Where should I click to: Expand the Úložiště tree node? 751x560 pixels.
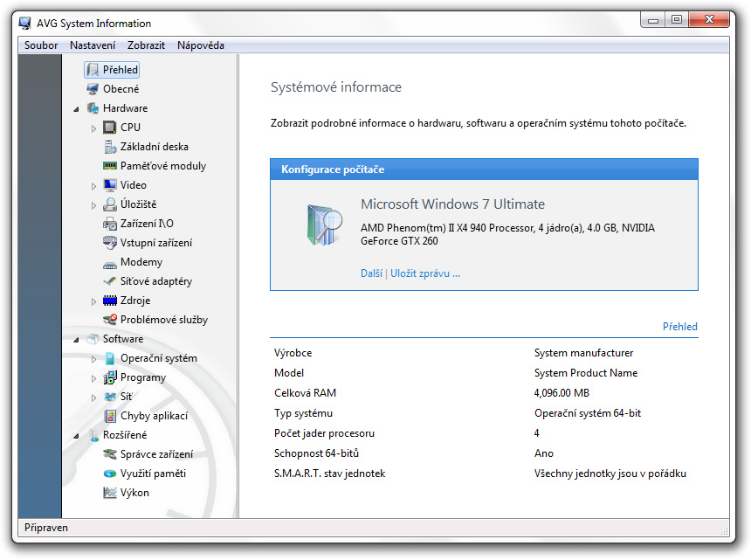(x=94, y=205)
